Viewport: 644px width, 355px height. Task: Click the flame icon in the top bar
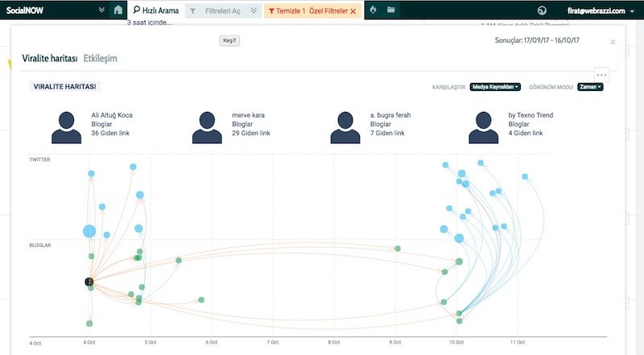click(x=374, y=10)
